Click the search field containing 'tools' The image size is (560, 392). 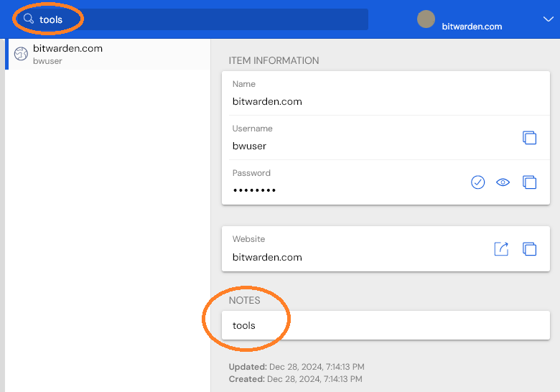192,19
